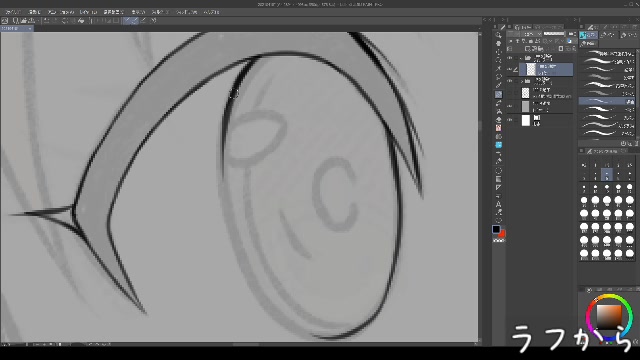
Task: Switch to second sub tool group tab
Action: point(608,35)
